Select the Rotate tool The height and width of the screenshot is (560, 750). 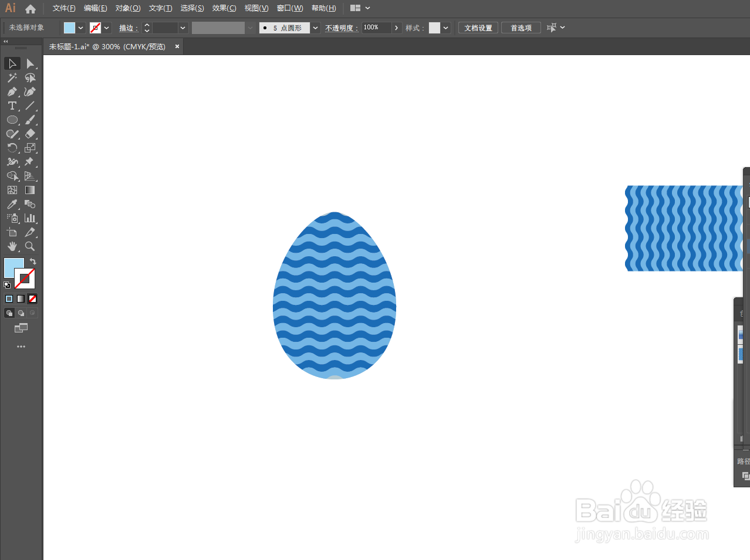point(12,148)
